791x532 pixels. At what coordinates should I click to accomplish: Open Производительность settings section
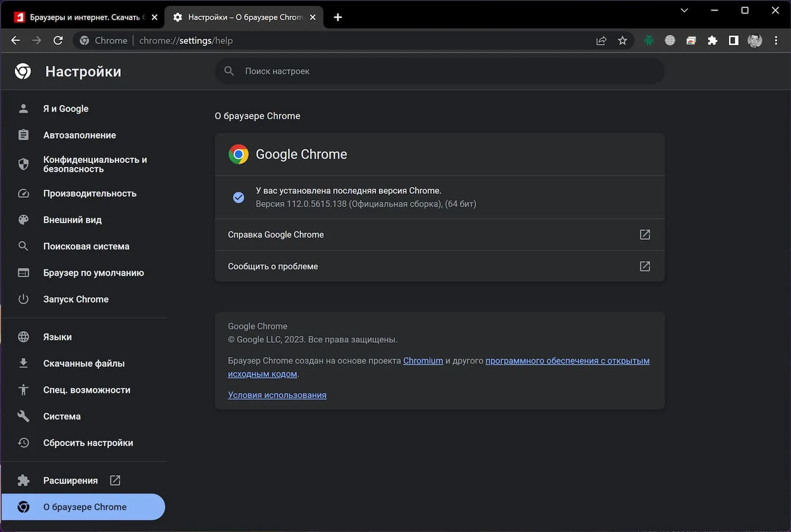pyautogui.click(x=90, y=194)
